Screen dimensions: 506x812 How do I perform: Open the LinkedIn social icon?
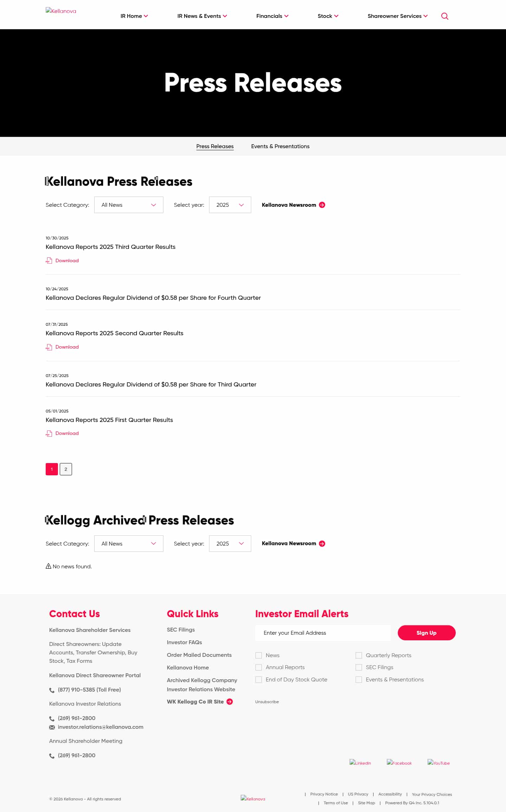(x=360, y=763)
